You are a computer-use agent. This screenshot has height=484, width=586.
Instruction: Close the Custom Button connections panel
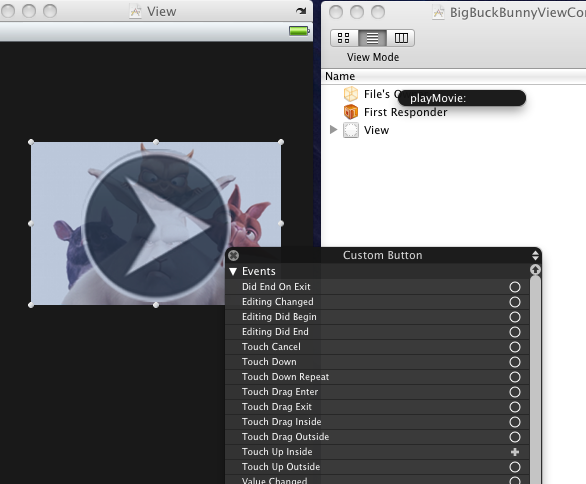point(234,256)
